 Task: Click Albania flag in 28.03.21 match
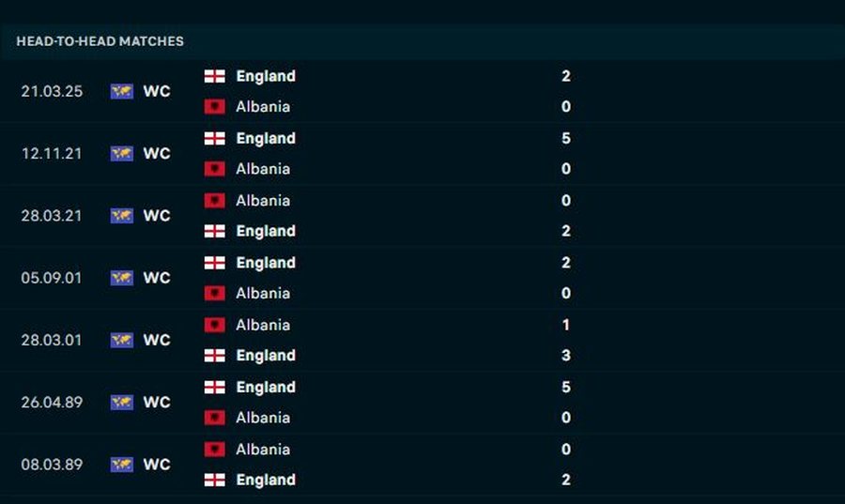click(x=215, y=201)
